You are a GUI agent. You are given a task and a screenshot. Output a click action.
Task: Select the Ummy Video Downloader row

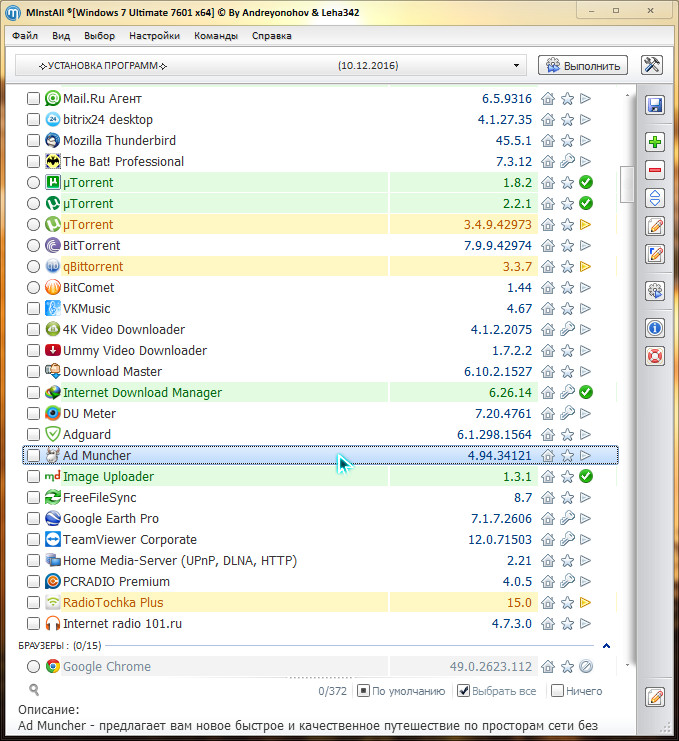320,350
